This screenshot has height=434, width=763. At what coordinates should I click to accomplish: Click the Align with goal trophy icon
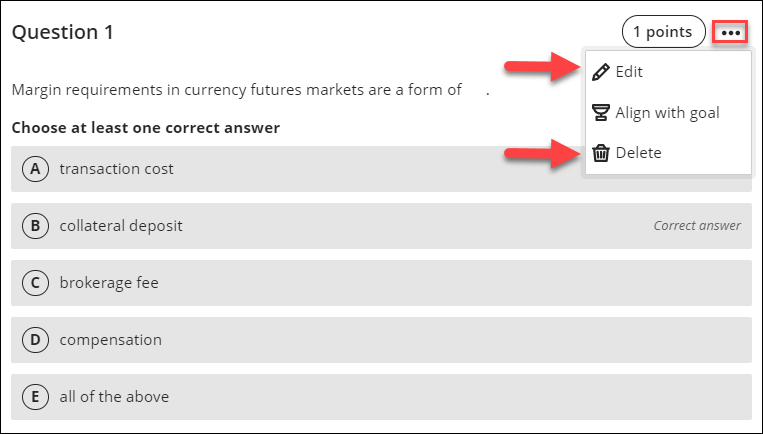click(x=601, y=112)
